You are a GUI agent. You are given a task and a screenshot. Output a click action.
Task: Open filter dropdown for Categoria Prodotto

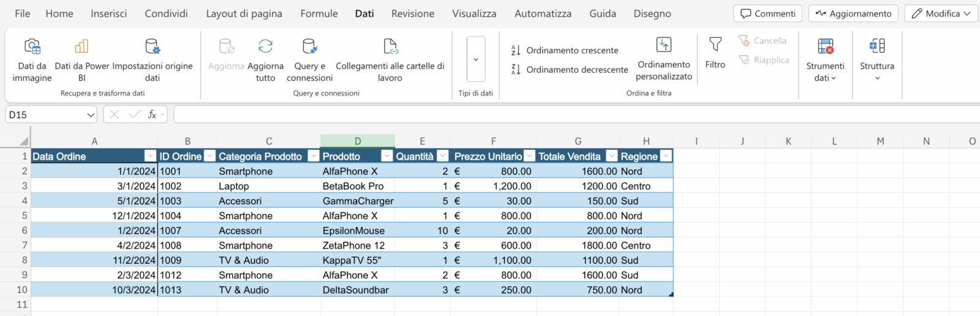pyautogui.click(x=313, y=156)
